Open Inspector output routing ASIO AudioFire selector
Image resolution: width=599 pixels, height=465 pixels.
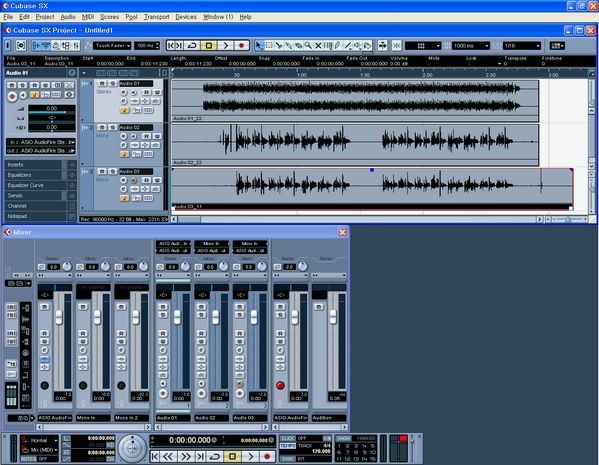click(40, 151)
